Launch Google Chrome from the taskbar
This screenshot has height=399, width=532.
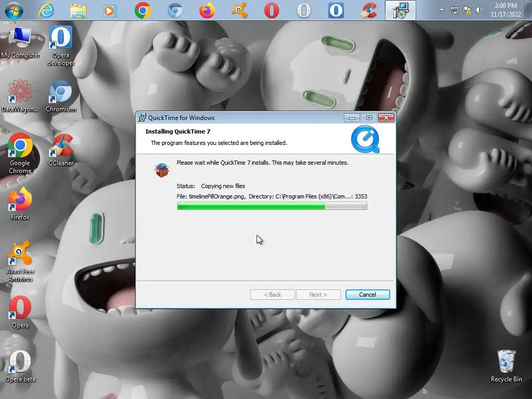click(x=143, y=10)
